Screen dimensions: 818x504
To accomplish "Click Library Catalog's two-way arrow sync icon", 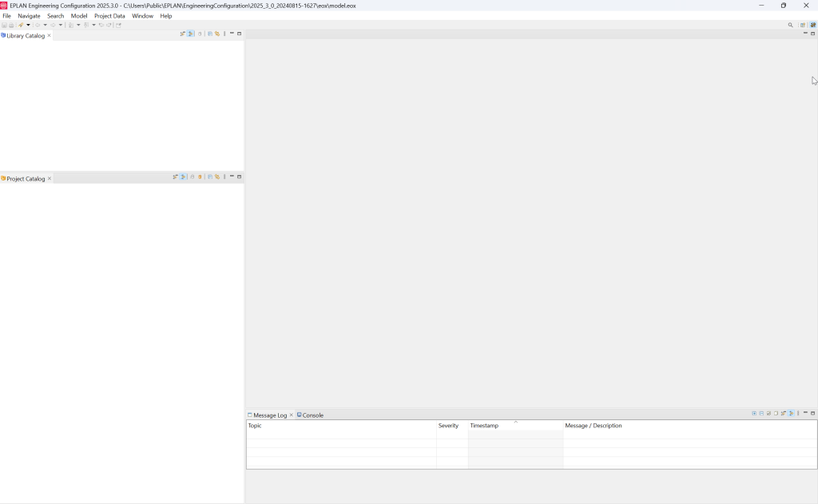I will pyautogui.click(x=183, y=34).
